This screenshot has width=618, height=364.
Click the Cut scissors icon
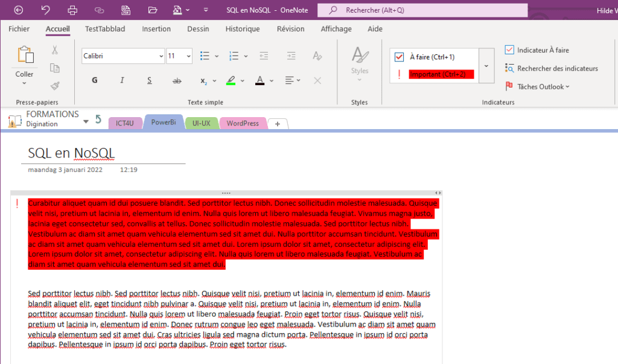point(55,50)
